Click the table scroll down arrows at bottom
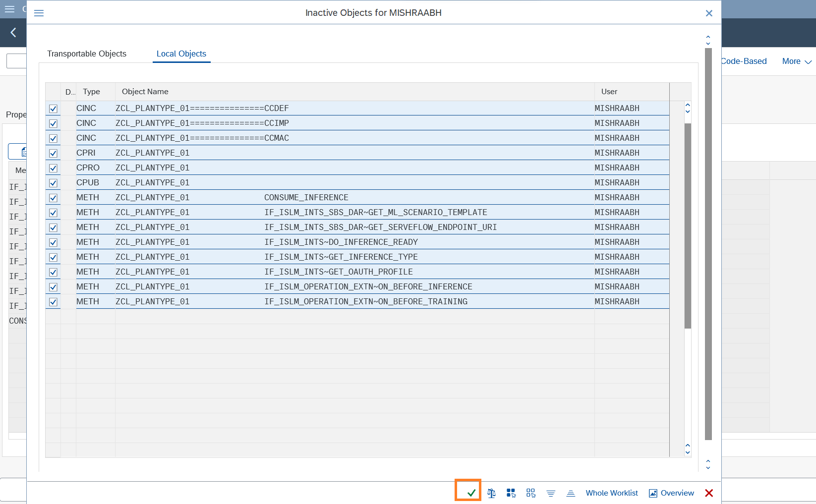816x504 pixels. click(x=688, y=449)
